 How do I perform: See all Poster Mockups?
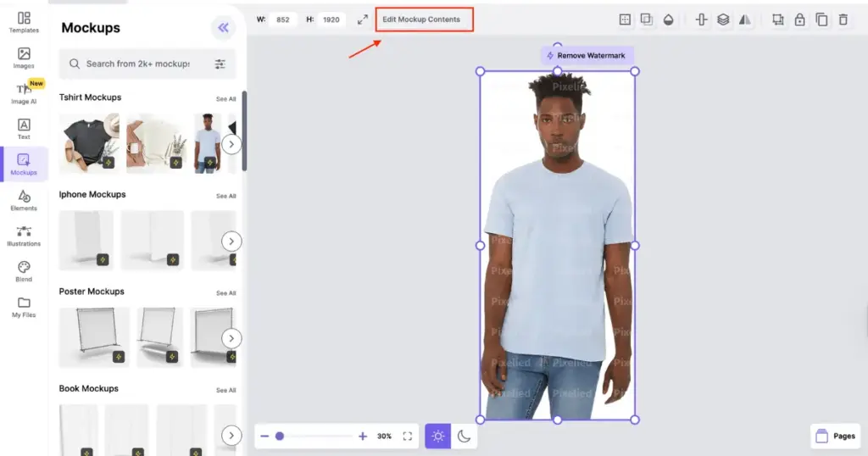225,292
